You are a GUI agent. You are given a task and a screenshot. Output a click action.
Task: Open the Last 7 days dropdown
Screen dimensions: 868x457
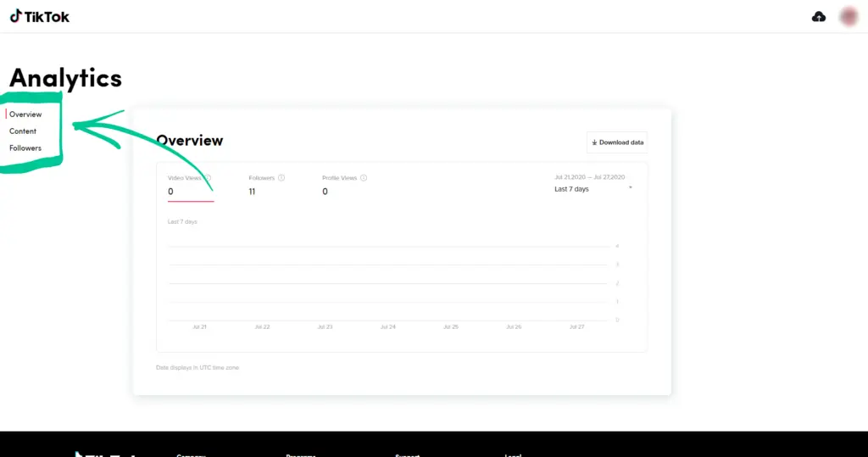593,189
